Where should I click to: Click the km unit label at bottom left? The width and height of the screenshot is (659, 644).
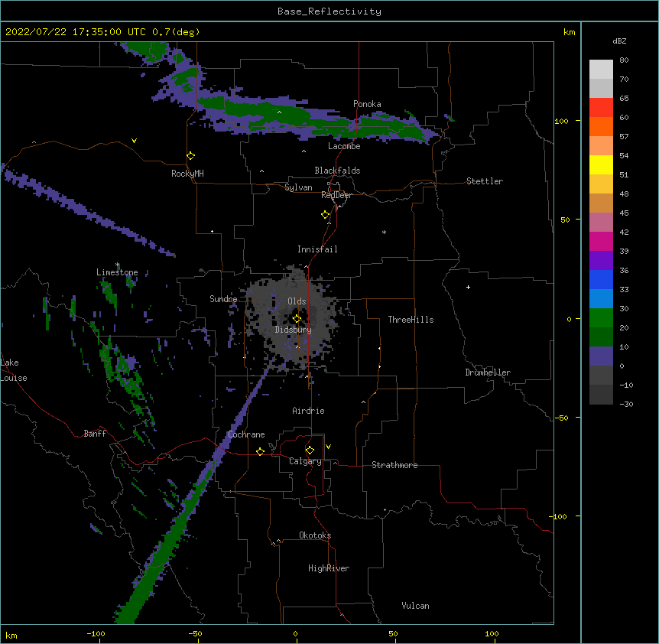coord(11,635)
